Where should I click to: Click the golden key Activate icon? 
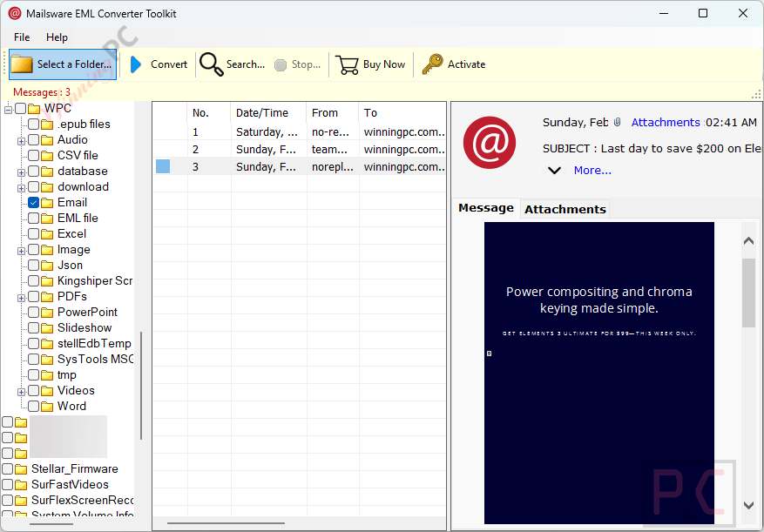click(432, 64)
